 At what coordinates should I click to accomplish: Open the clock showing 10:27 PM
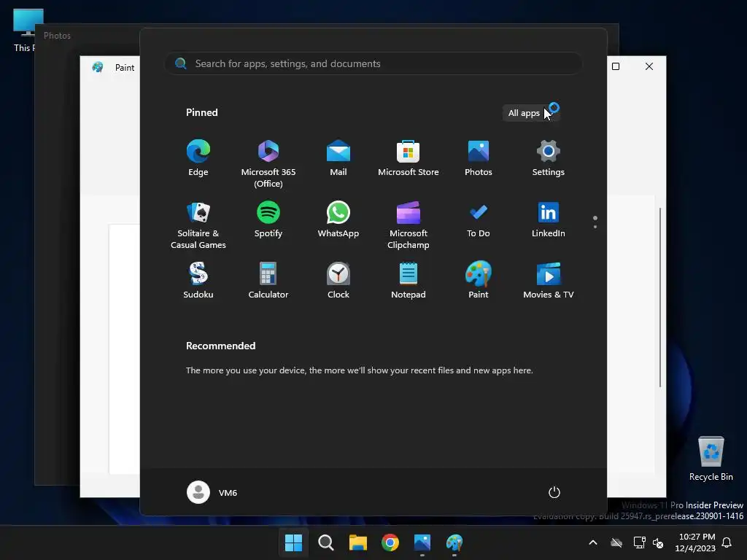point(695,542)
